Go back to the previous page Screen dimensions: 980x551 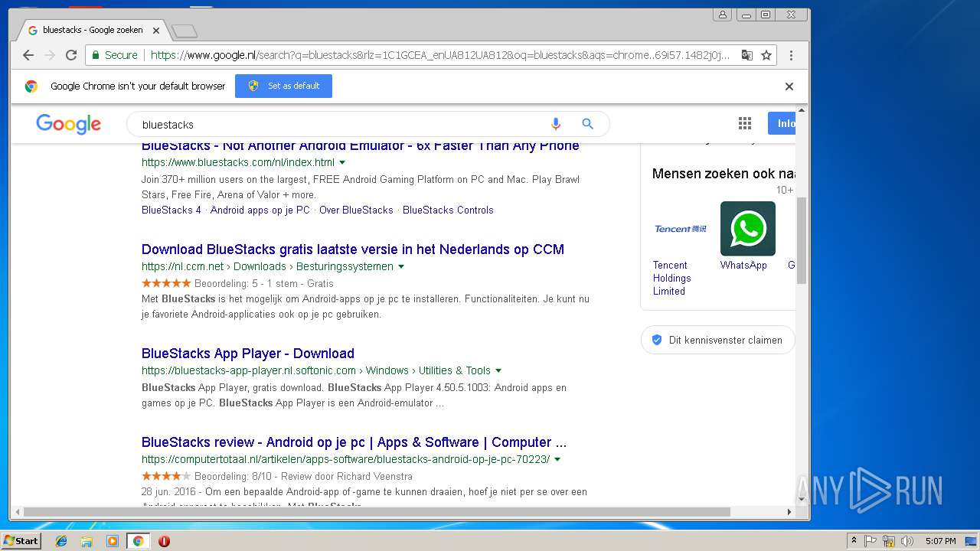28,55
